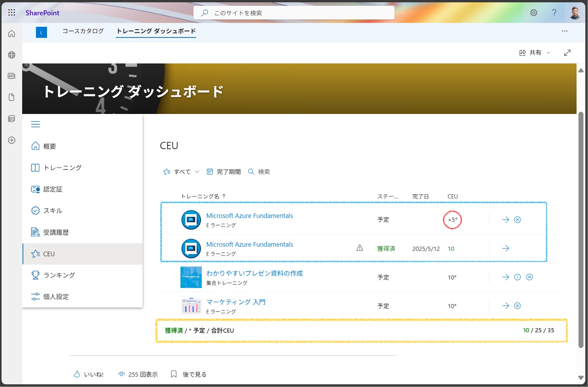
Task: Open the files page icon in left rail
Action: pyautogui.click(x=11, y=97)
